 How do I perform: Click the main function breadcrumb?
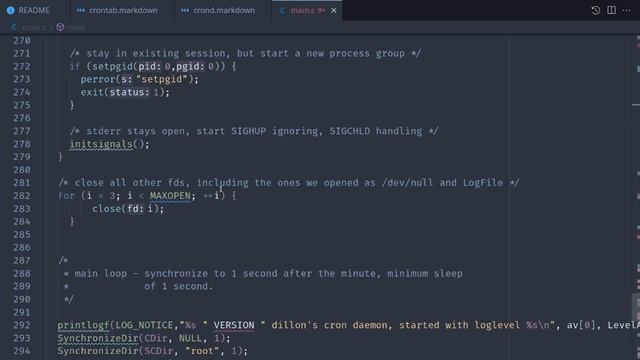tap(76, 27)
